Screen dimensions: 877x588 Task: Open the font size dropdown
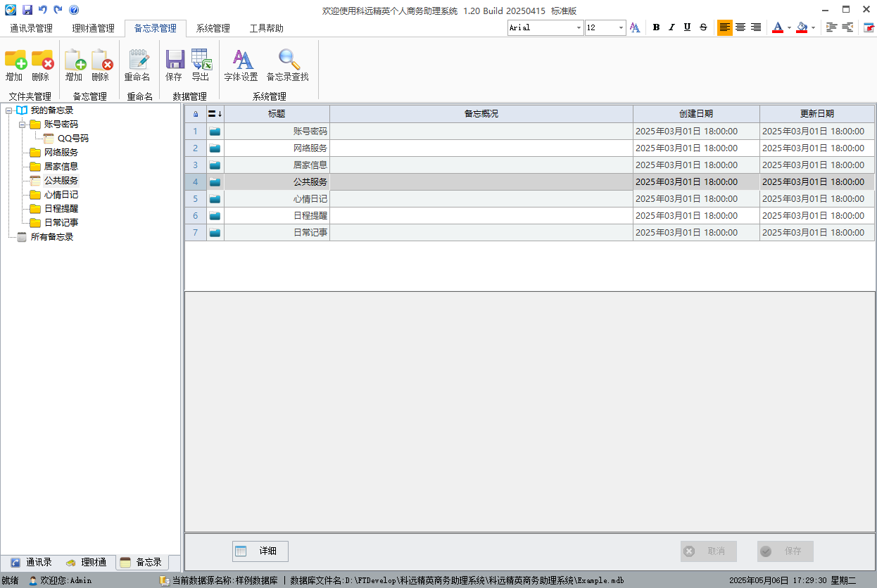621,27
